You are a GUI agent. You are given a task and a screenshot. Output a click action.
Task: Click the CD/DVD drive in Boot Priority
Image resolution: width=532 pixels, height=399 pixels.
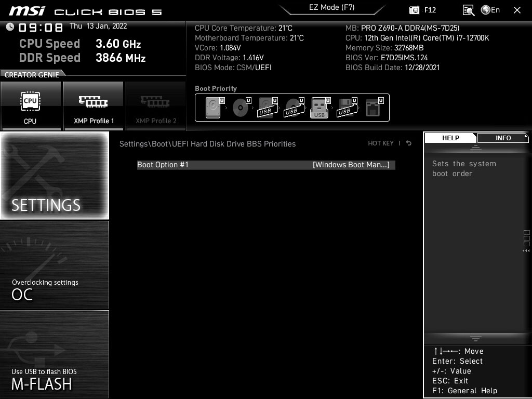coord(239,108)
